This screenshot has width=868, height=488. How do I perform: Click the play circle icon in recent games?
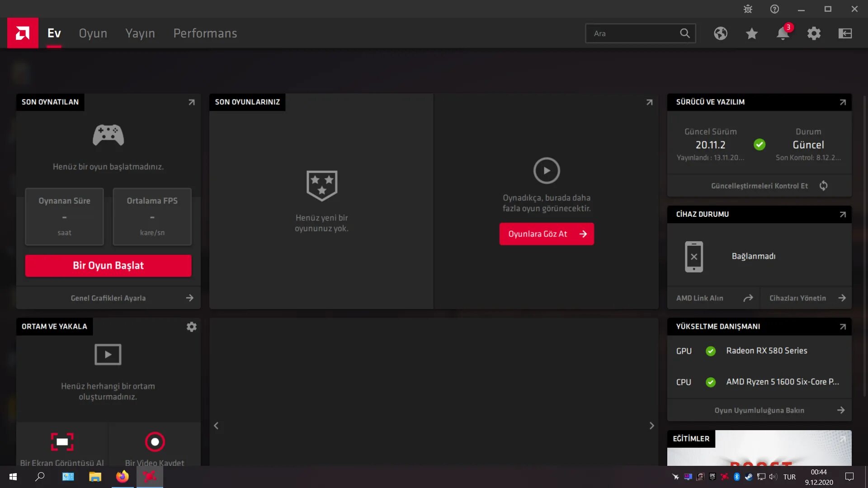click(x=547, y=171)
